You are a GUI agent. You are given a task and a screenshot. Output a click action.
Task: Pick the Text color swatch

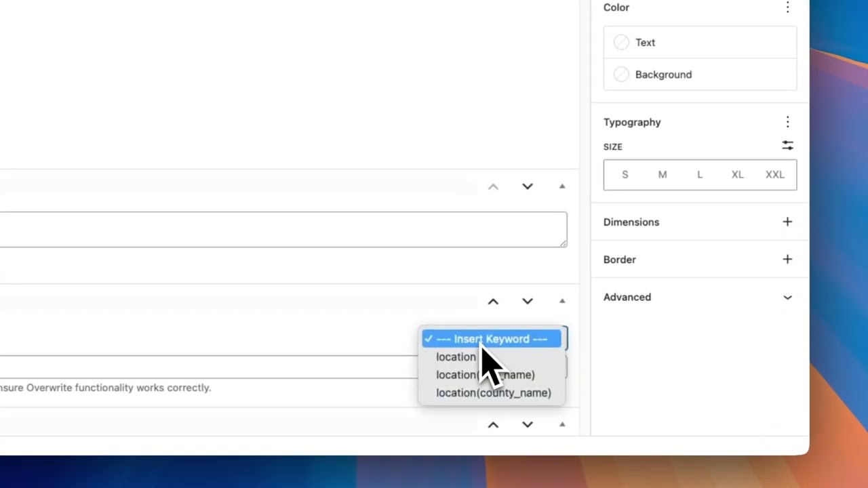pos(621,42)
